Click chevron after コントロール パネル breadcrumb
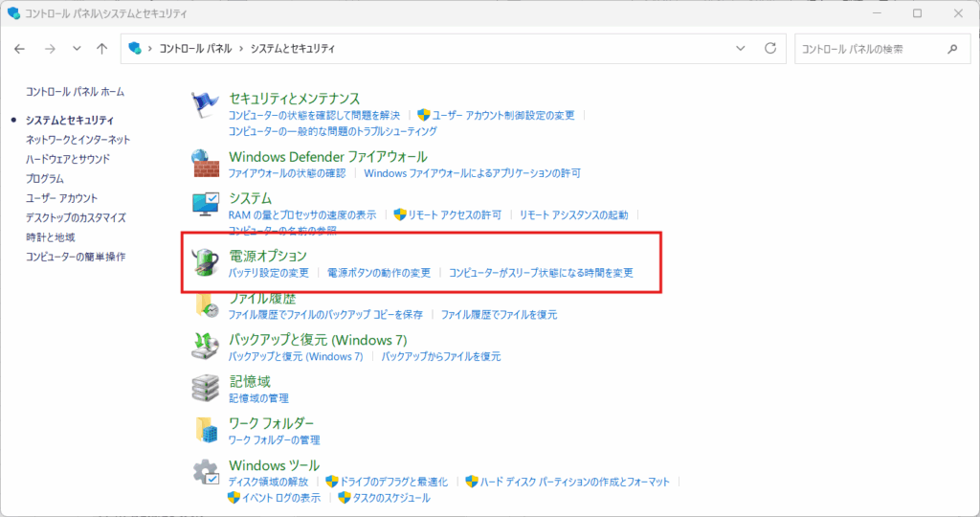This screenshot has width=980, height=517. [x=241, y=49]
